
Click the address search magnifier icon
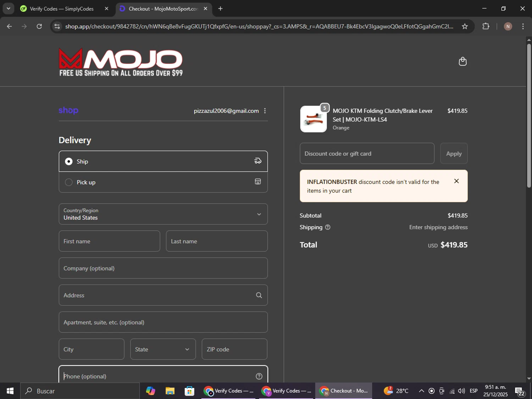pos(259,295)
